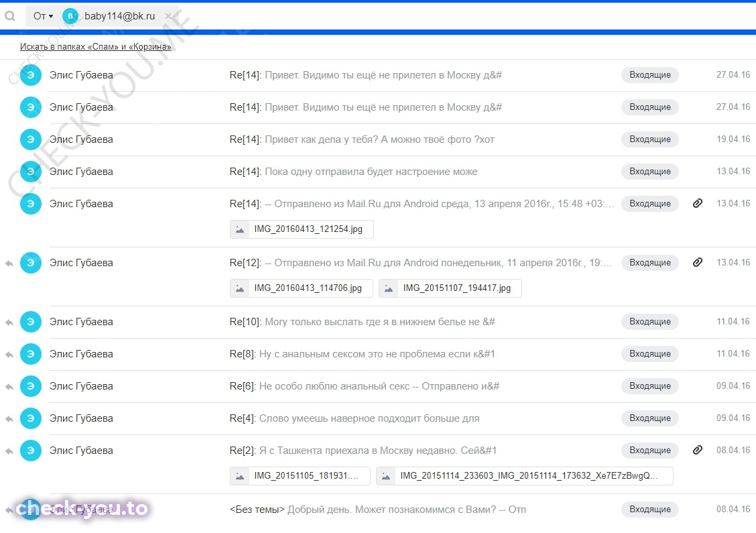The image size is (756, 533).
Task: Click 'Входящие' label on 19.04.16 email
Action: (x=650, y=139)
